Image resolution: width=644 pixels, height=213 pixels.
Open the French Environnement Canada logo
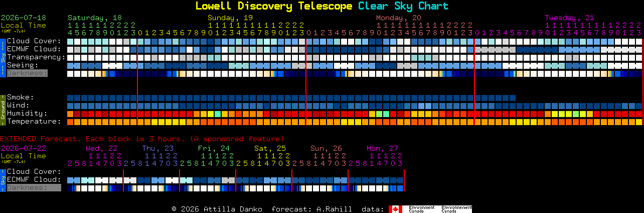pyautogui.click(x=456, y=209)
